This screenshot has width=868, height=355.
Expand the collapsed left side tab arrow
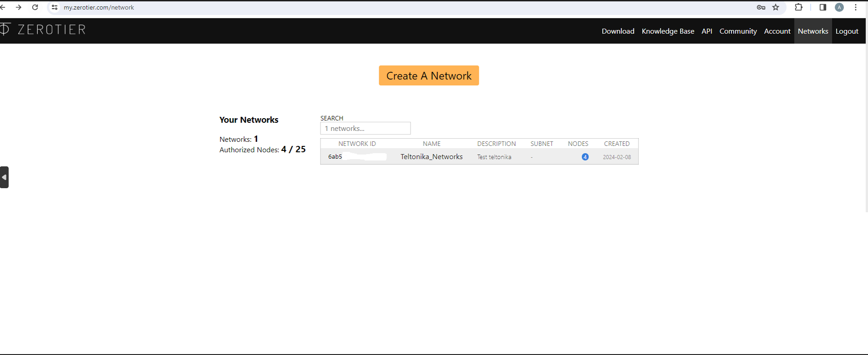point(4,177)
